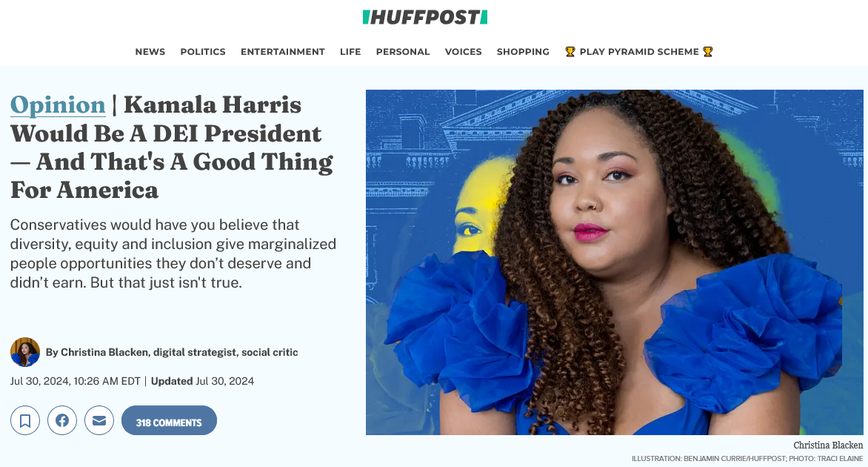The height and width of the screenshot is (467, 868).
Task: Bookmark this article with the bookmark icon
Action: coord(25,420)
